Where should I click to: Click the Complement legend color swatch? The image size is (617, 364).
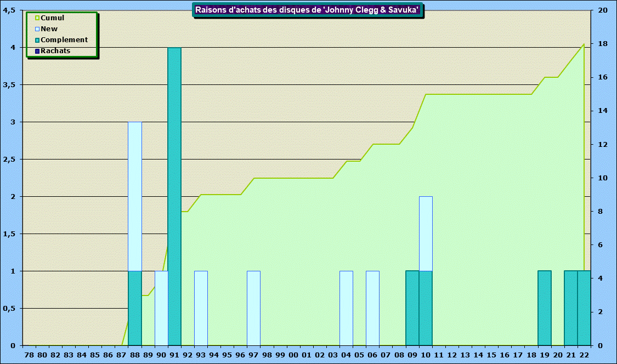[x=37, y=40]
